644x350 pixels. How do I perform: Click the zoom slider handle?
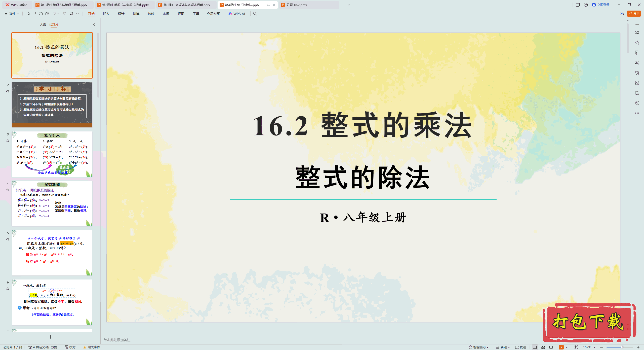pyautogui.click(x=622, y=347)
